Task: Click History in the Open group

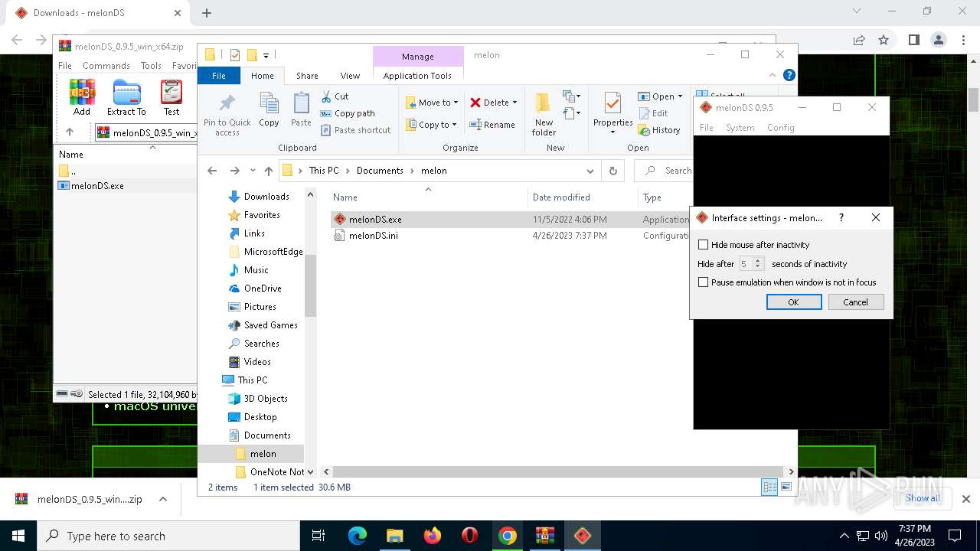Action: (659, 130)
